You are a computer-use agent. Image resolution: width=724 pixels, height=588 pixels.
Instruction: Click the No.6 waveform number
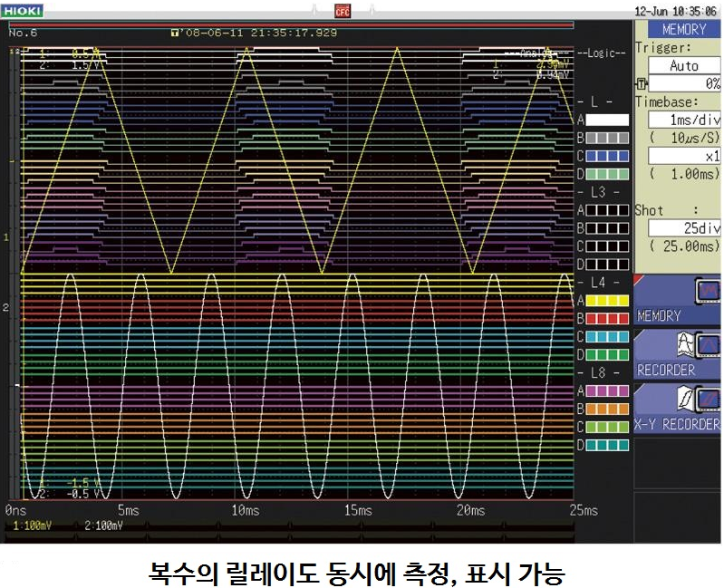tap(23, 34)
